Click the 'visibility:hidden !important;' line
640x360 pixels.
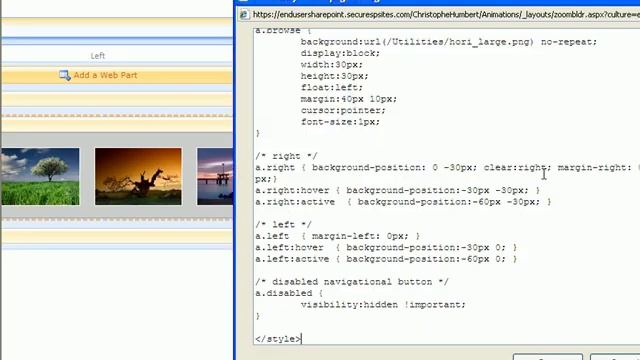pos(383,304)
